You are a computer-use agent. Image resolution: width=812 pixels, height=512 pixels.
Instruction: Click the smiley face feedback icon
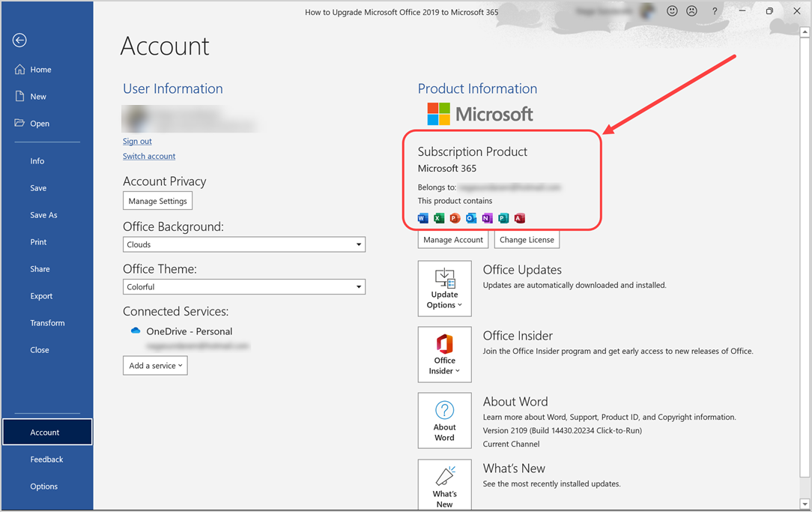pyautogui.click(x=672, y=11)
